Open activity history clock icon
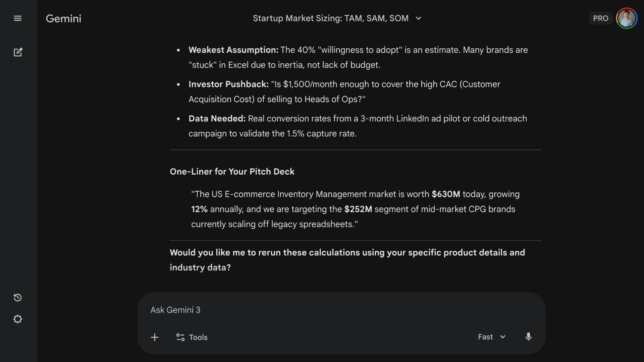Viewport: 644px width, 362px height. tap(18, 298)
